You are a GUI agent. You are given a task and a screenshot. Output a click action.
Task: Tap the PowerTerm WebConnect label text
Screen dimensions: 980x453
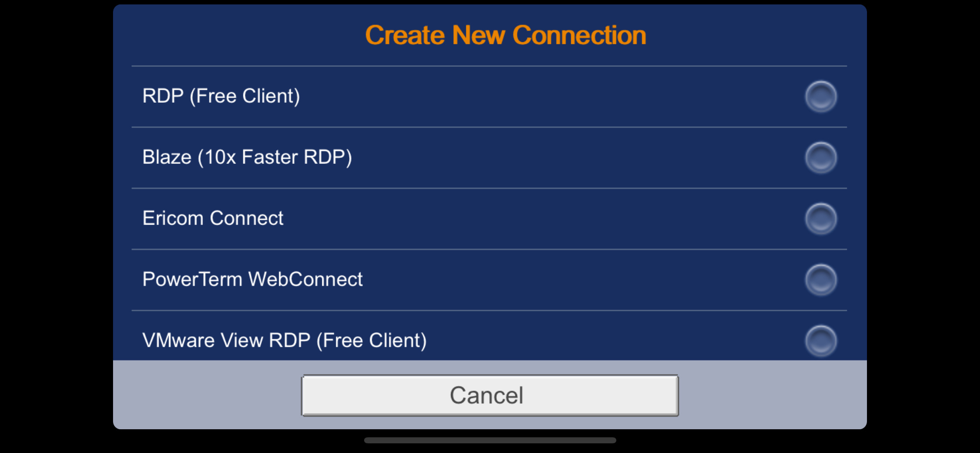click(x=252, y=279)
